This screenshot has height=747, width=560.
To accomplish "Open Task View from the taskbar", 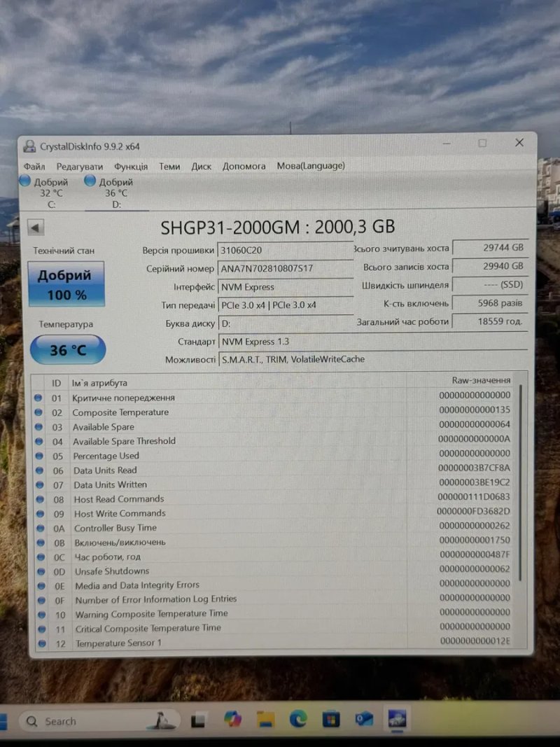I will pyautogui.click(x=197, y=721).
